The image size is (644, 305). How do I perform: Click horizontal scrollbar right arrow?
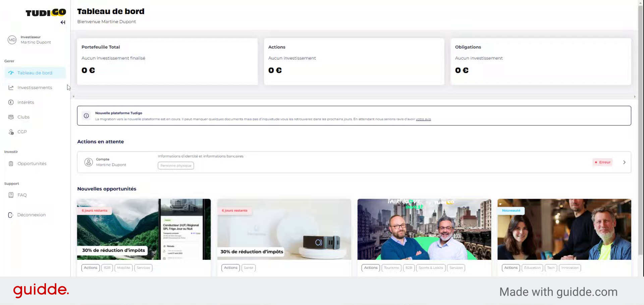pyautogui.click(x=635, y=97)
